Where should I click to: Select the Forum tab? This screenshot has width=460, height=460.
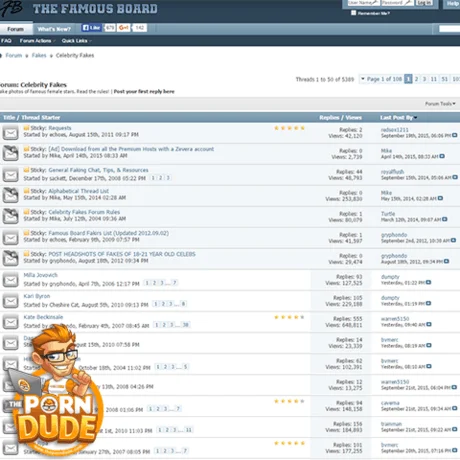pyautogui.click(x=16, y=29)
